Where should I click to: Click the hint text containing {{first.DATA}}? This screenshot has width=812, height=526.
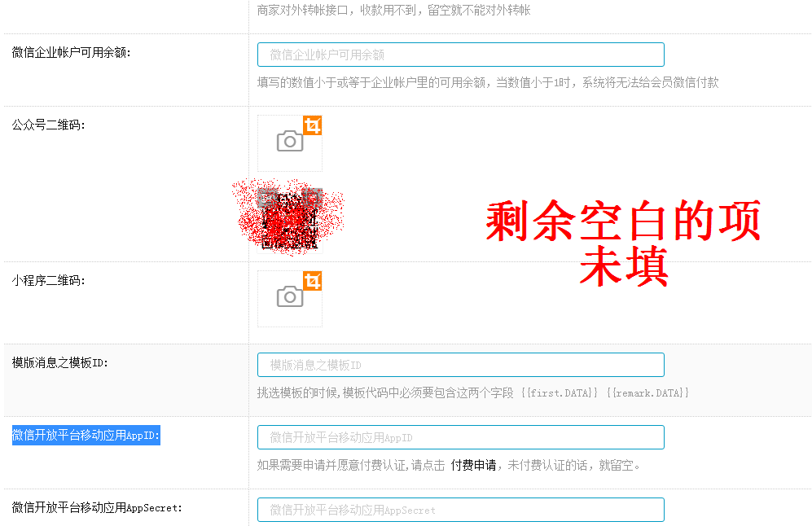473,392
